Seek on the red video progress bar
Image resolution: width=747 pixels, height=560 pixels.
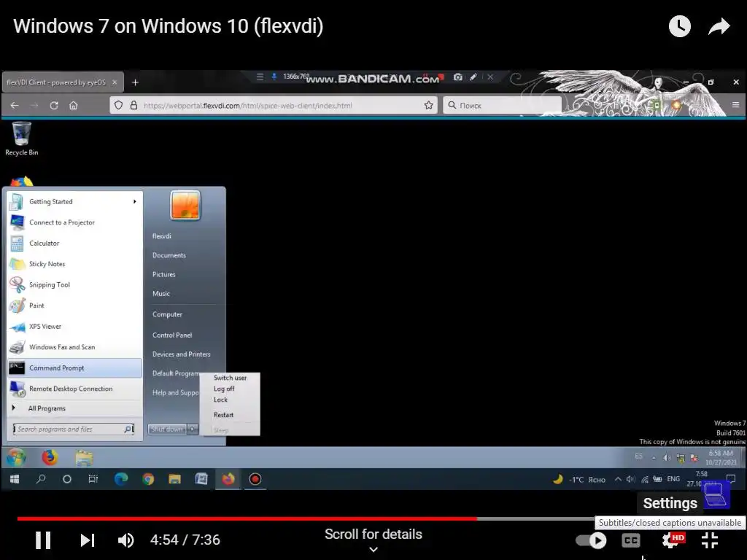click(x=247, y=518)
